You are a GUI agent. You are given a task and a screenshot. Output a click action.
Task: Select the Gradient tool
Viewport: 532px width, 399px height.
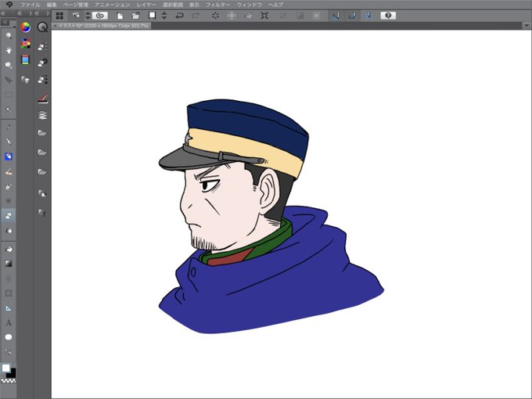coord(9,264)
